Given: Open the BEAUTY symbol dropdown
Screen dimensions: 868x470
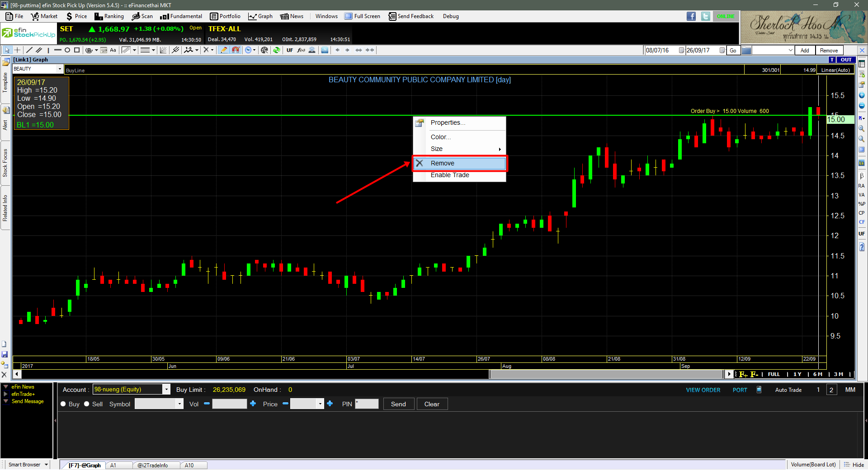Looking at the screenshot, I should tap(60, 69).
